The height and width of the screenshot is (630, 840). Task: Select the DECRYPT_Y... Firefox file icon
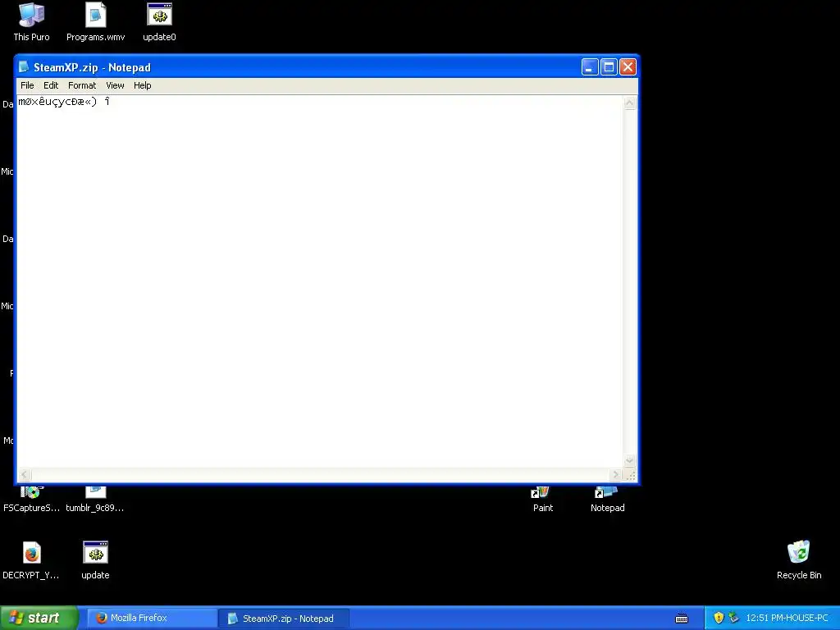pos(32,560)
